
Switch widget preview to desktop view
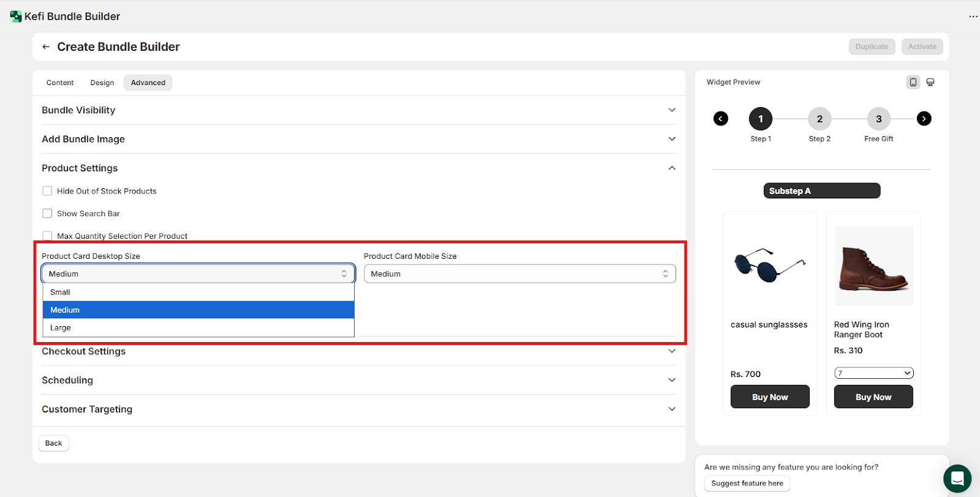click(930, 82)
